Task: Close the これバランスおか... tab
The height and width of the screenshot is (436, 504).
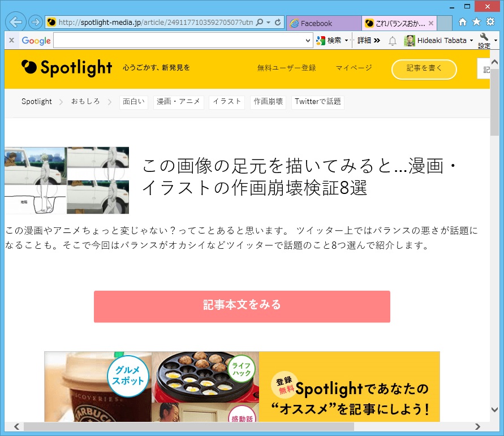Action: 431,23
